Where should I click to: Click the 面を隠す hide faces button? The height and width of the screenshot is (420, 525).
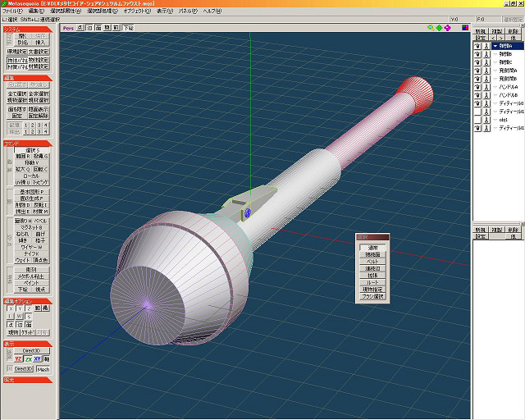click(17, 110)
